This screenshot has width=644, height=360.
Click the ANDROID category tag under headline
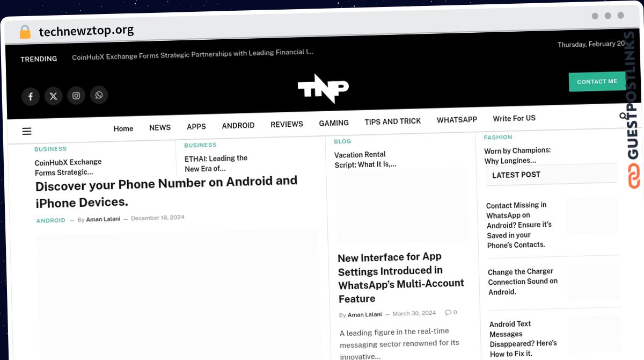(x=50, y=220)
